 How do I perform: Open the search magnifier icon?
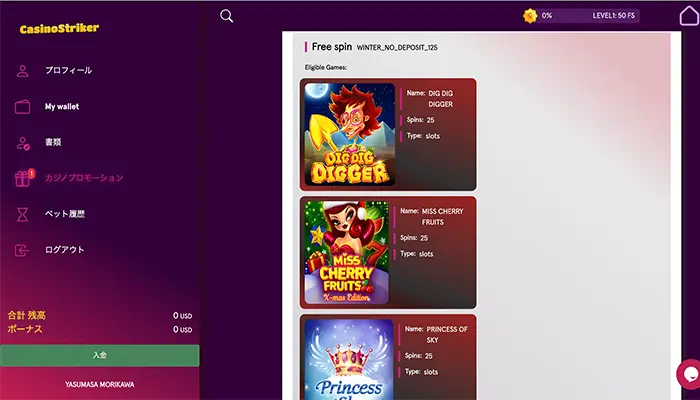[226, 16]
